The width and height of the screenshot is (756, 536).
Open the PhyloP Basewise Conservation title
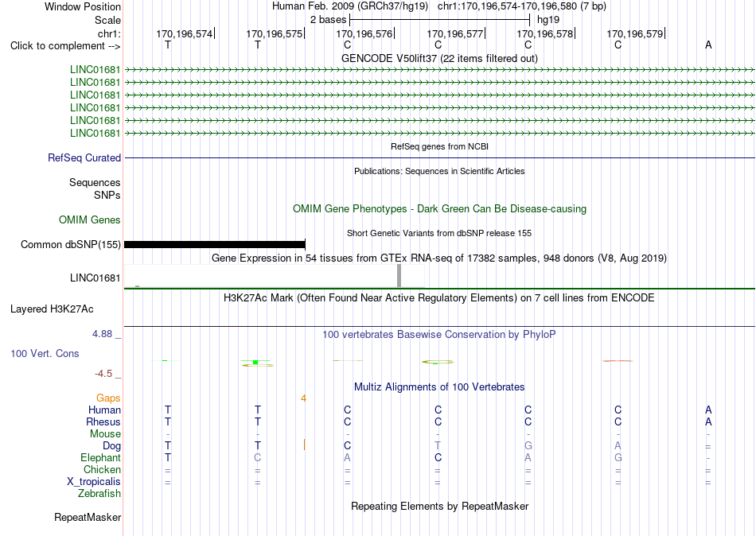(439, 335)
